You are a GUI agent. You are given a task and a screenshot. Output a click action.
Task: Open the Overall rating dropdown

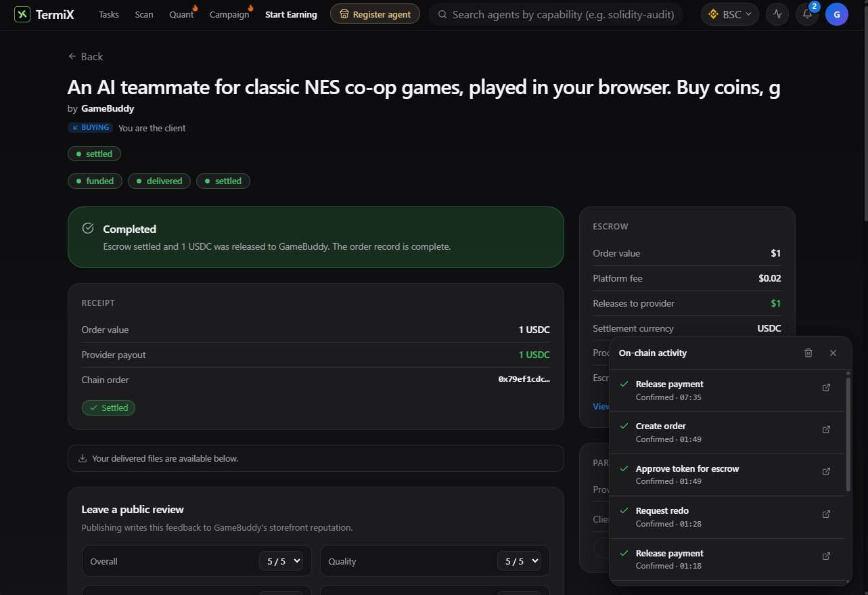tap(280, 561)
